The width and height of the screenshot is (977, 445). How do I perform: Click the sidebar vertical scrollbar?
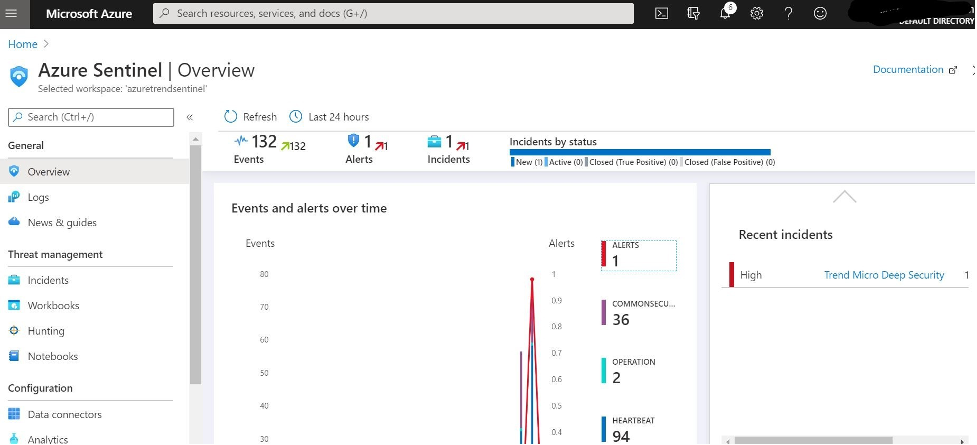point(196,264)
